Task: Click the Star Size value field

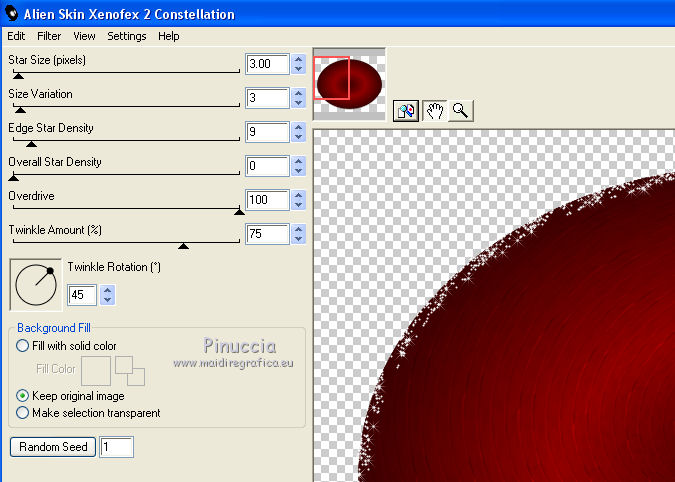Action: click(267, 64)
